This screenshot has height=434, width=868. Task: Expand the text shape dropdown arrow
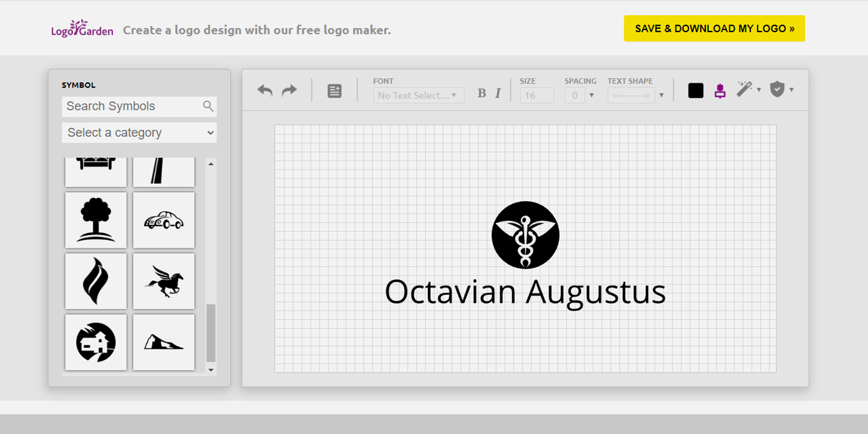661,95
